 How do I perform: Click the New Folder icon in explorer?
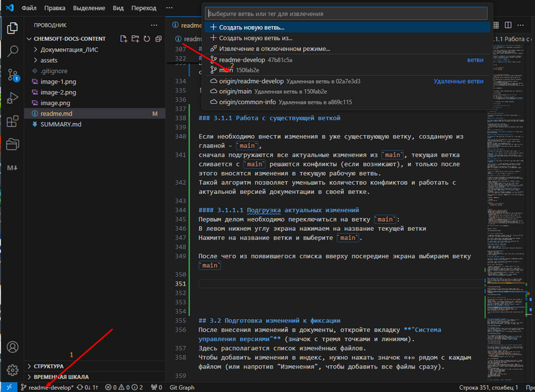(135, 39)
